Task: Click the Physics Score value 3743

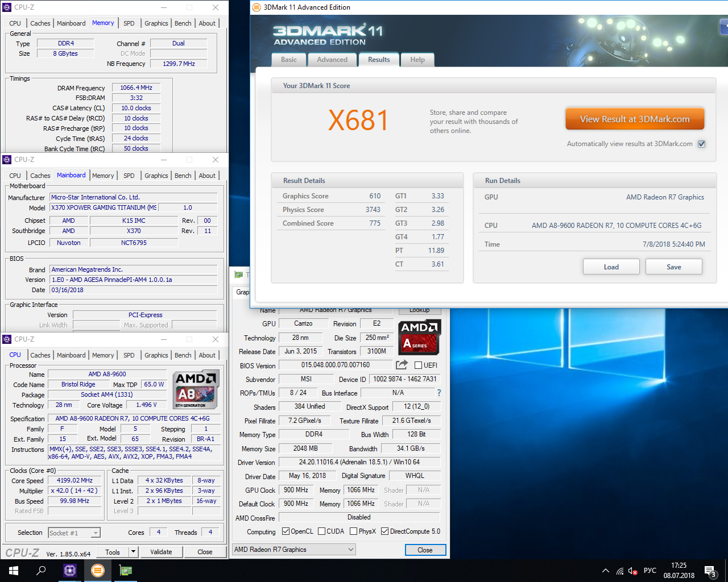Action: tap(373, 210)
